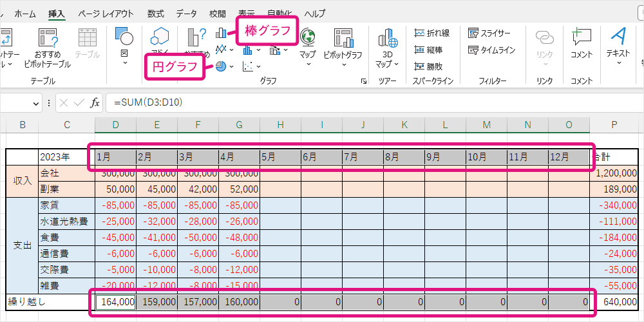Insert a スライサー filter
This screenshot has width=644, height=322.
489,33
